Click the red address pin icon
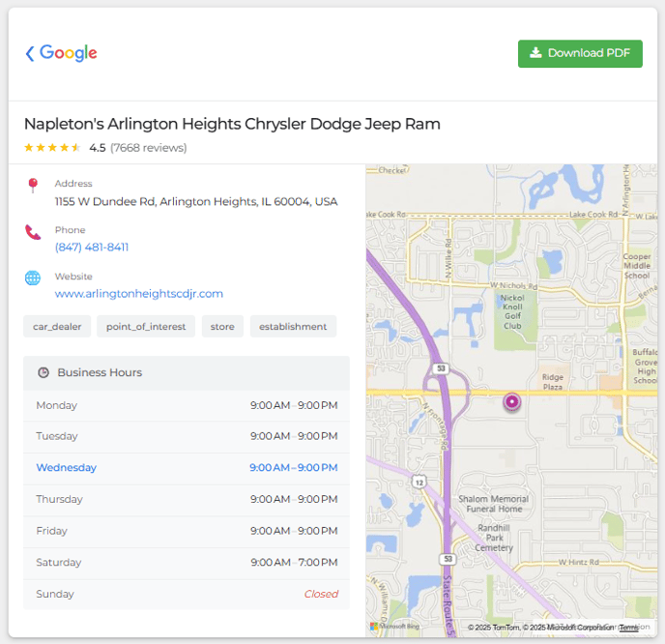Image resolution: width=665 pixels, height=644 pixels. coord(33,186)
